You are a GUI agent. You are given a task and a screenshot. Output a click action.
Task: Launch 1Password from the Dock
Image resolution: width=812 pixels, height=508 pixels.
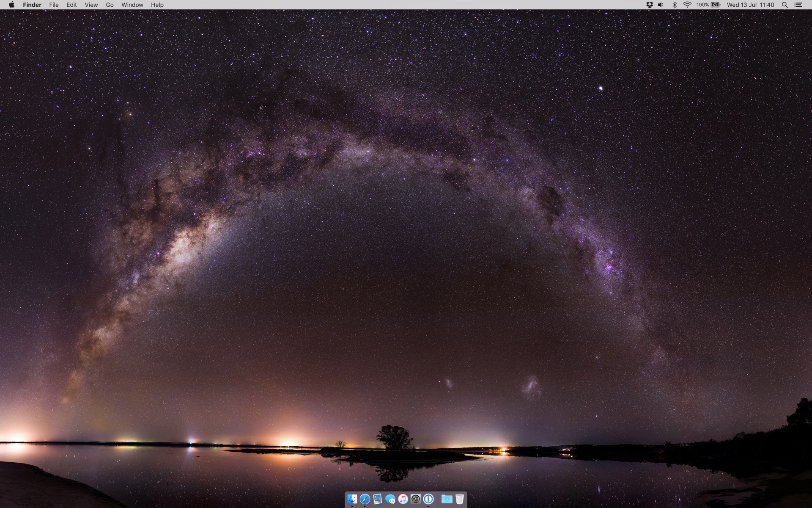click(x=428, y=499)
